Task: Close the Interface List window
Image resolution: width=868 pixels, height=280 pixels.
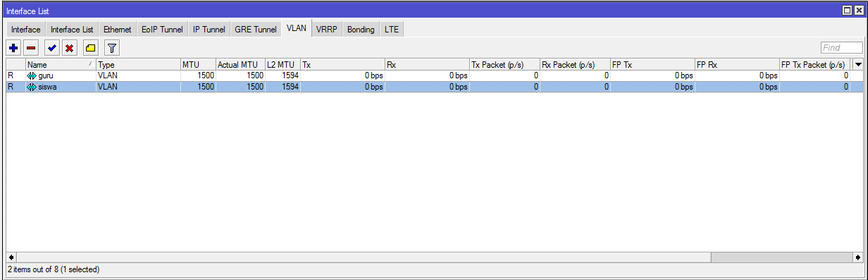Action: tap(858, 11)
